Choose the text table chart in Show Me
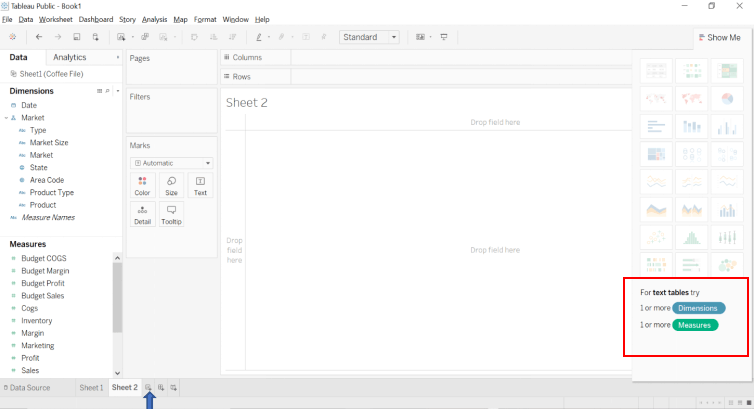This screenshot has width=754, height=409. point(656,71)
